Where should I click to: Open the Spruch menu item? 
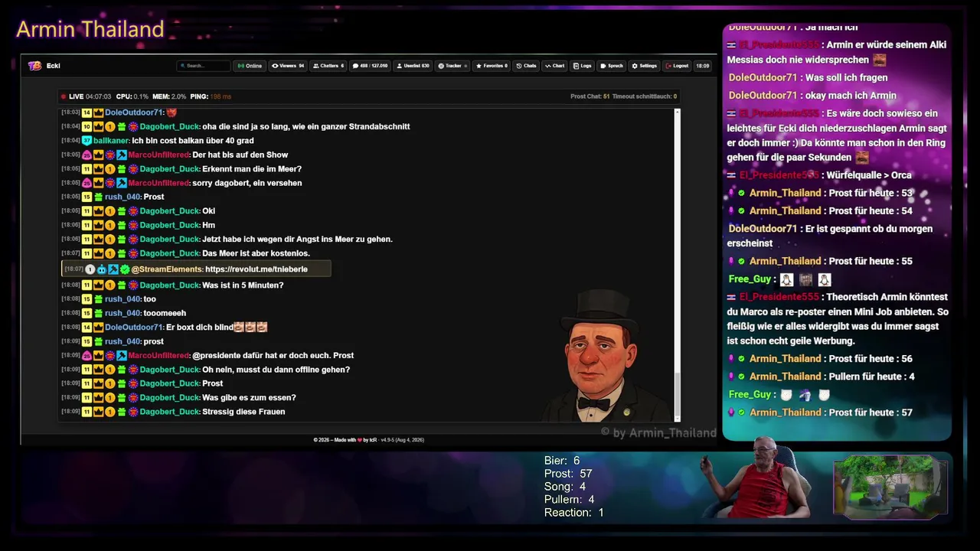coord(612,66)
